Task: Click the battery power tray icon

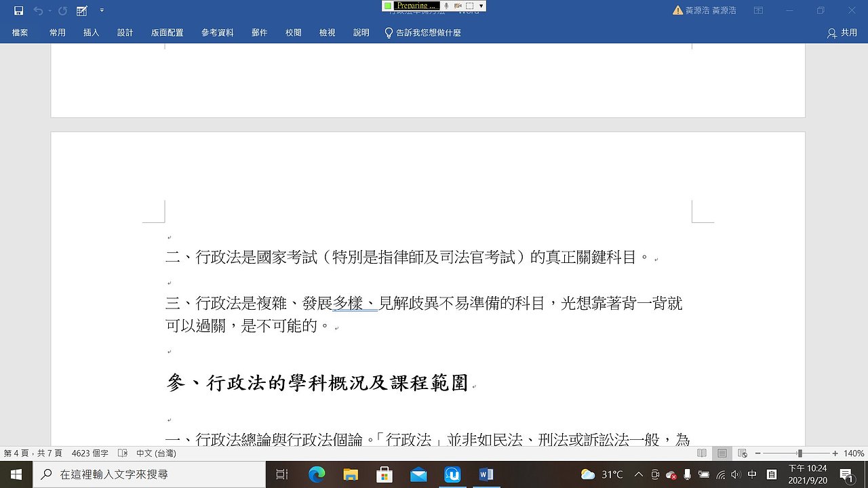Action: coord(704,474)
